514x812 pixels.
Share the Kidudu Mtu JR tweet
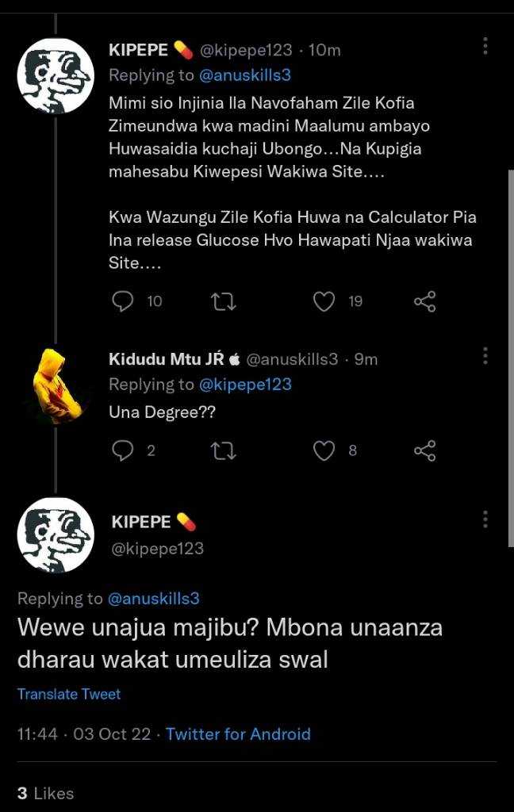pyautogui.click(x=425, y=450)
